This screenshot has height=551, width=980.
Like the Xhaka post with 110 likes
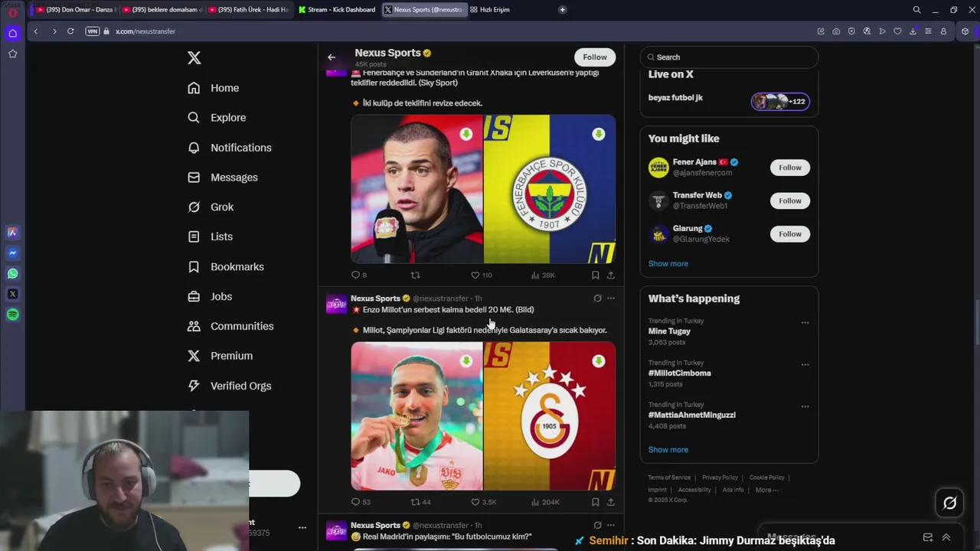click(482, 275)
